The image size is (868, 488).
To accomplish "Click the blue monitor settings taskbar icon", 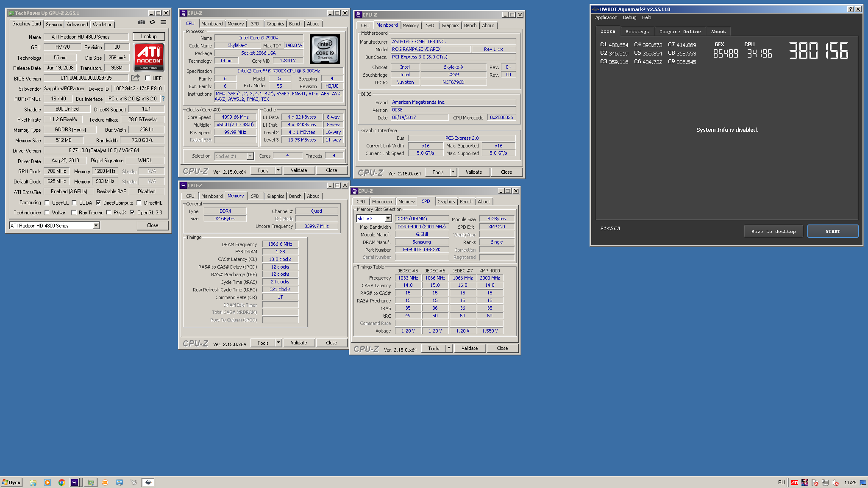I will click(x=120, y=482).
